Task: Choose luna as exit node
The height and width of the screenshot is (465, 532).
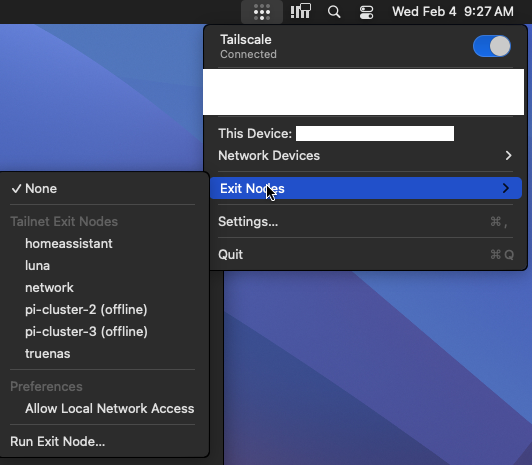Action: [x=102, y=266]
